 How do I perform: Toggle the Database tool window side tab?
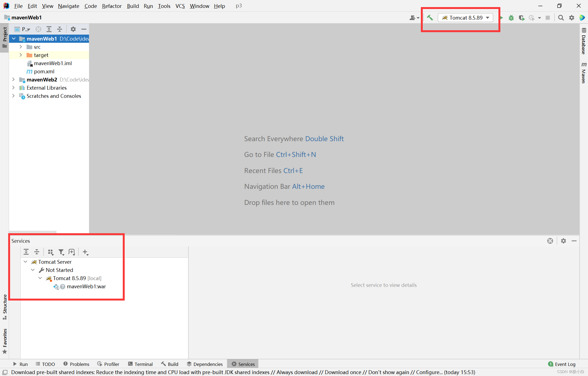pyautogui.click(x=584, y=41)
